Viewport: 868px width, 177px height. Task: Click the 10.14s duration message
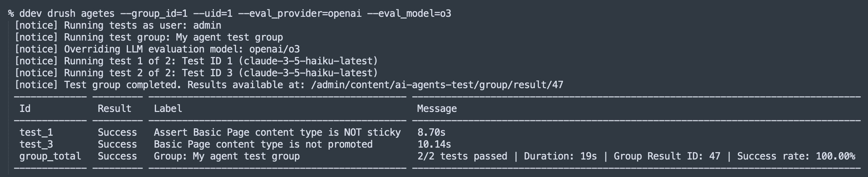tap(434, 144)
